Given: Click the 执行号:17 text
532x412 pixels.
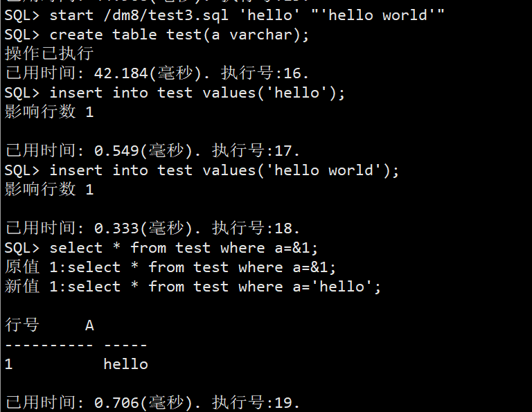Looking at the screenshot, I should pyautogui.click(x=256, y=150).
